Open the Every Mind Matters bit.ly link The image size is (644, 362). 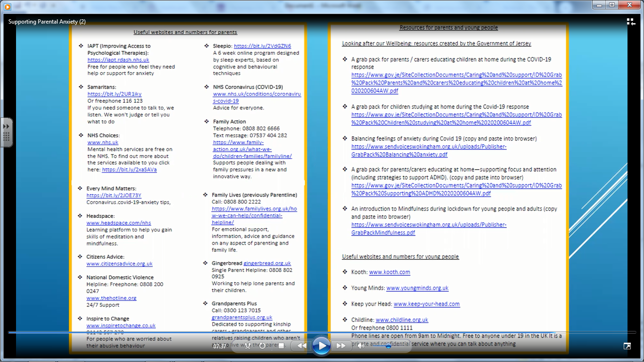pos(114,195)
